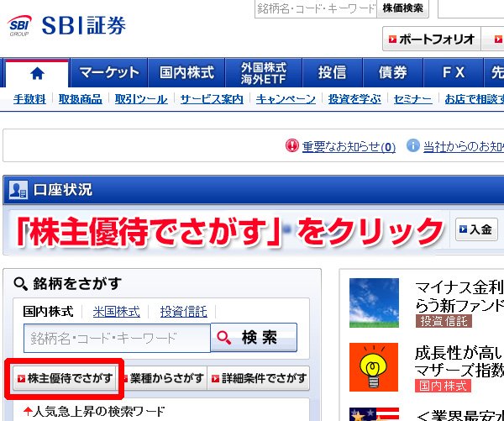Click the blue info notice icon
Image resolution: width=504 pixels, height=421 pixels.
413,145
